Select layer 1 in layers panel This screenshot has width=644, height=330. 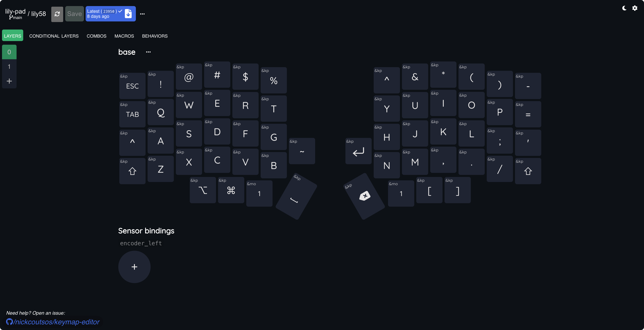(x=9, y=67)
